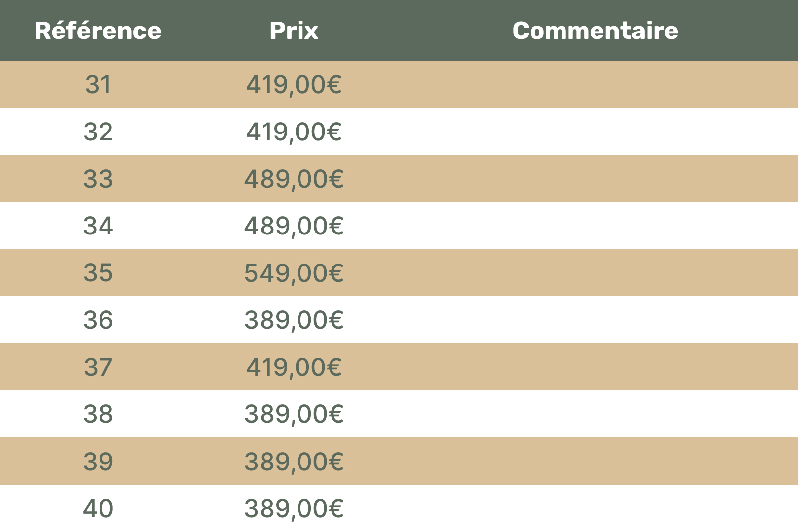Click the price for reference 36
The image size is (798, 532).
tap(294, 320)
